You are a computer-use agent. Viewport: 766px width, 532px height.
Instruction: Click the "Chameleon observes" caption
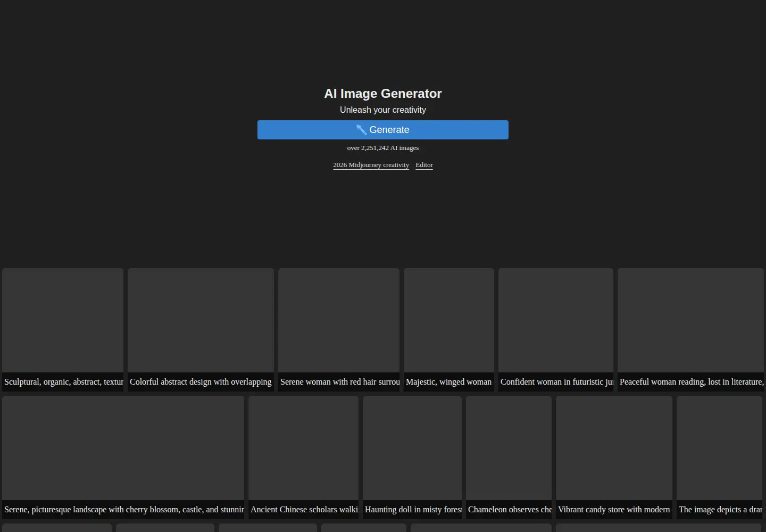click(510, 510)
